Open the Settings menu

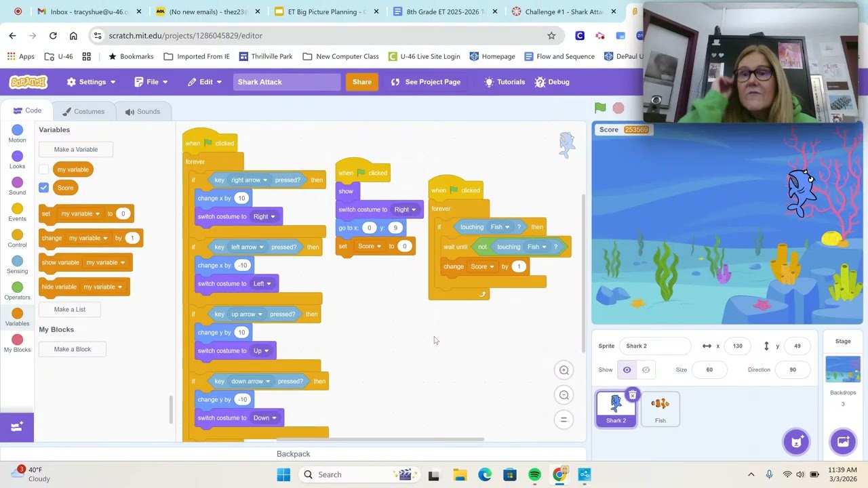91,82
